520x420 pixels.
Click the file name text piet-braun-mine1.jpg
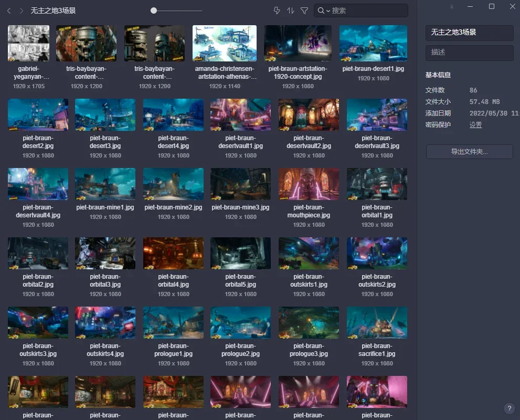coord(105,207)
